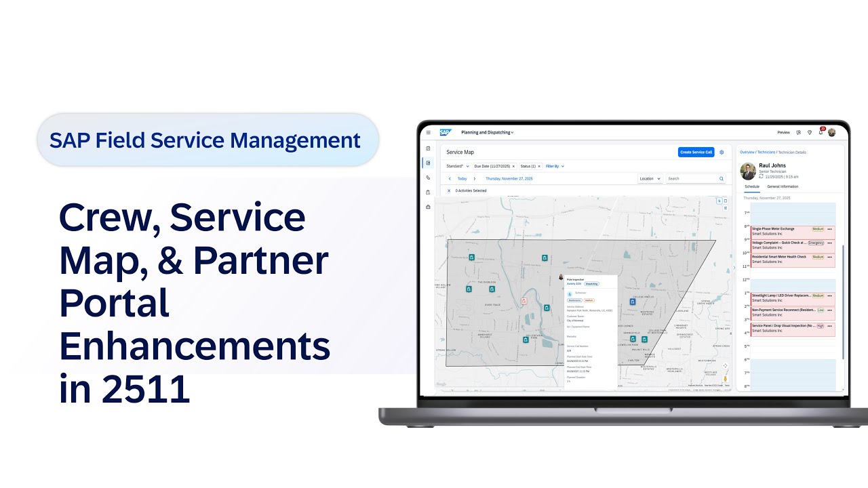Open Non-Payment Service Reconnect appointment
Screen dimensions: 868x488
tap(793, 313)
